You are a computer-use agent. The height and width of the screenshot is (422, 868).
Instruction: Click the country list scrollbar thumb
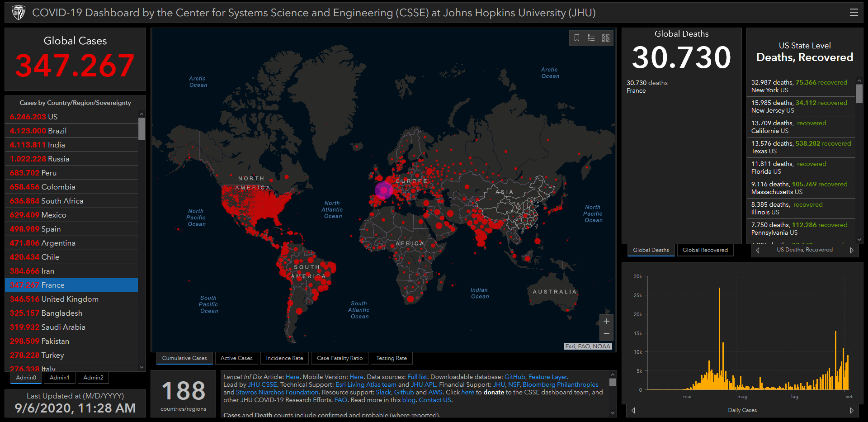pos(142,129)
